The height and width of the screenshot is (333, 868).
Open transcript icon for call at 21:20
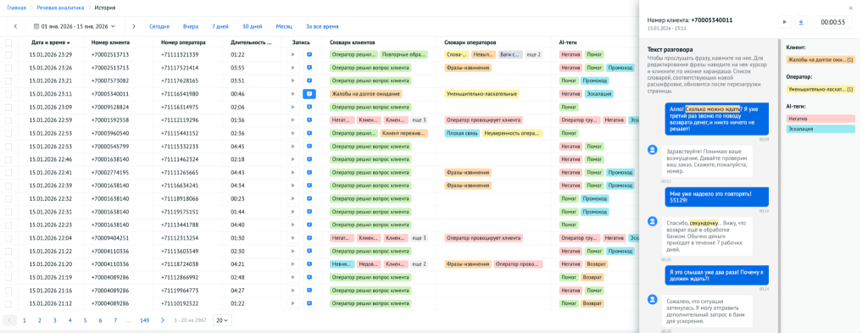[309, 264]
